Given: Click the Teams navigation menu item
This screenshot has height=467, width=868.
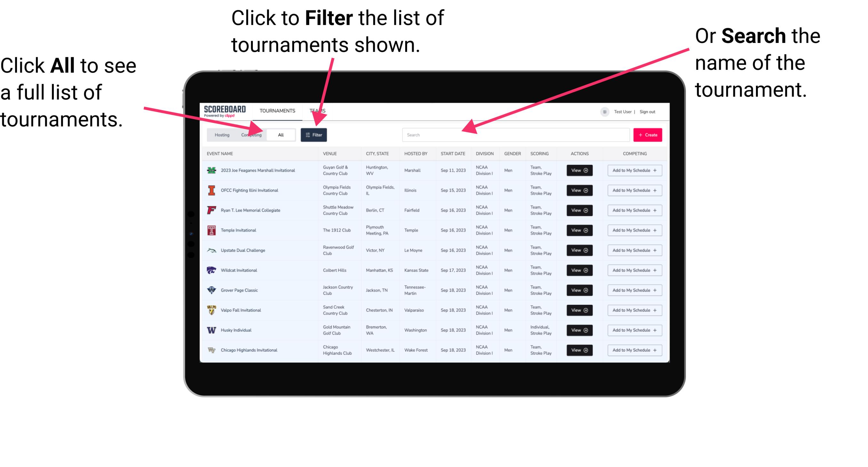Looking at the screenshot, I should 318,110.
